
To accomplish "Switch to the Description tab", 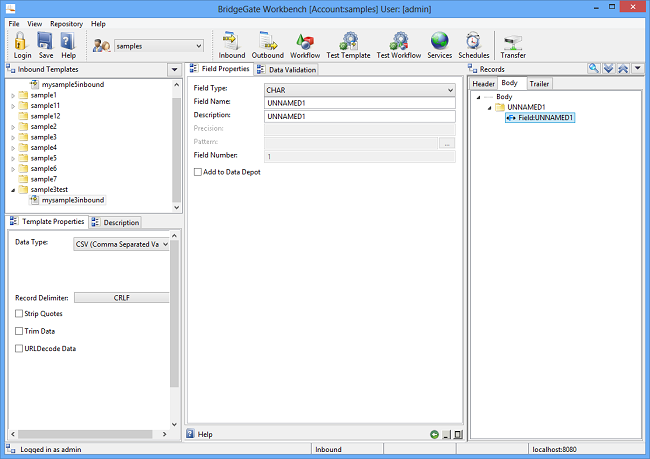I will pos(115,222).
